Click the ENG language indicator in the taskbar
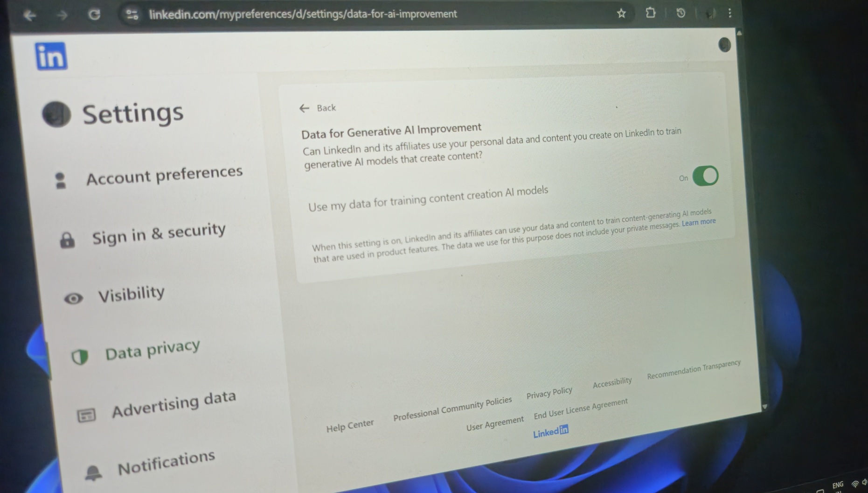Viewport: 868px width, 493px height. (838, 485)
